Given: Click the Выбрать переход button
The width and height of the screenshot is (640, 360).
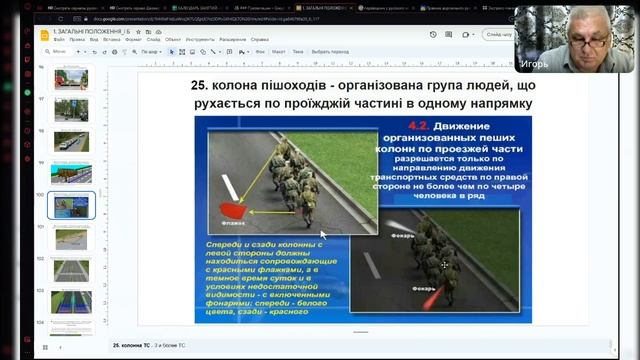Looking at the screenshot, I should point(330,52).
